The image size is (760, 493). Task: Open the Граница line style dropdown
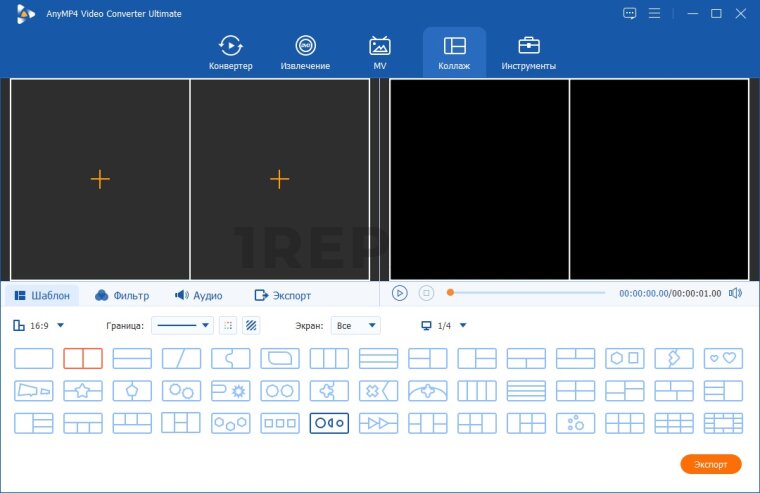[x=184, y=325]
